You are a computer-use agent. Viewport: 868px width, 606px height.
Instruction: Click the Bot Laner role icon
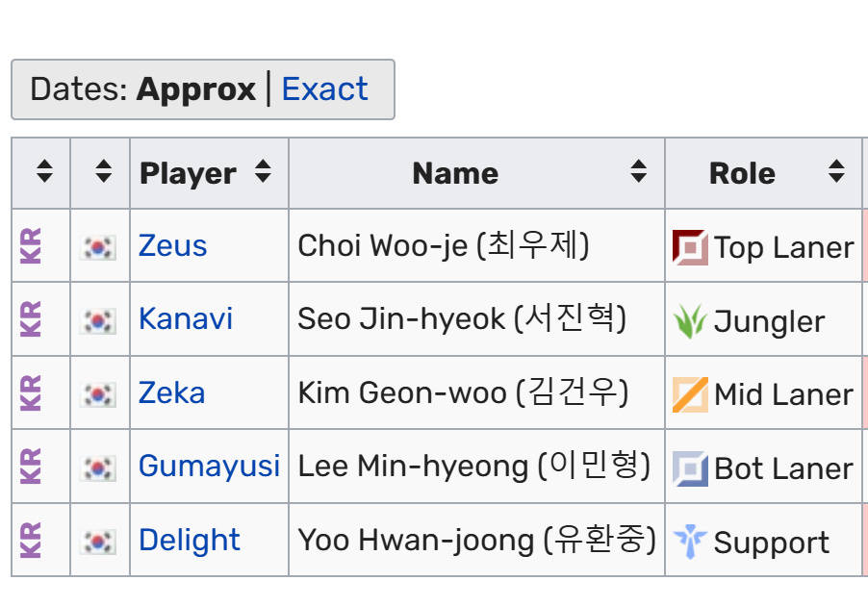click(690, 468)
